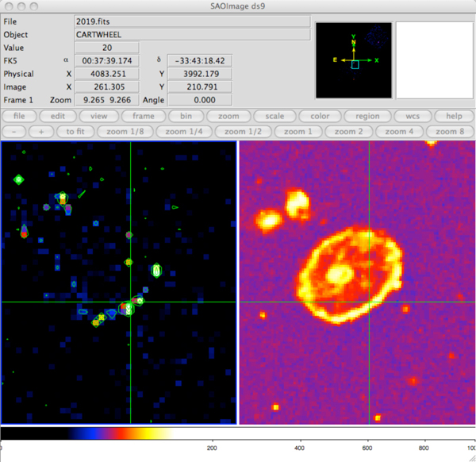Click the colorbar tick label 200
Image resolution: width=476 pixels, height=462 pixels.
point(212,448)
